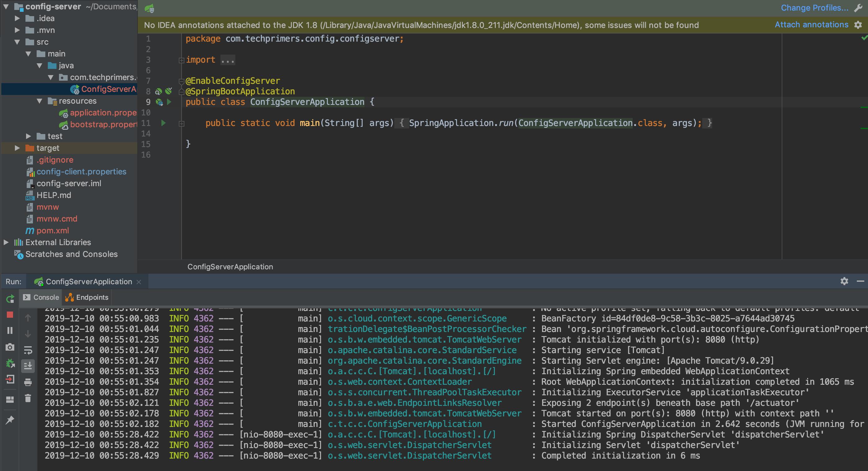Open config-client.properties file
This screenshot has height=471, width=868.
coord(76,171)
